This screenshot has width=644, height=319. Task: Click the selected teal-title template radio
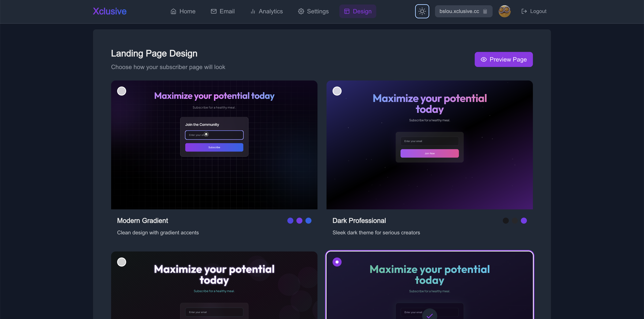(x=337, y=262)
